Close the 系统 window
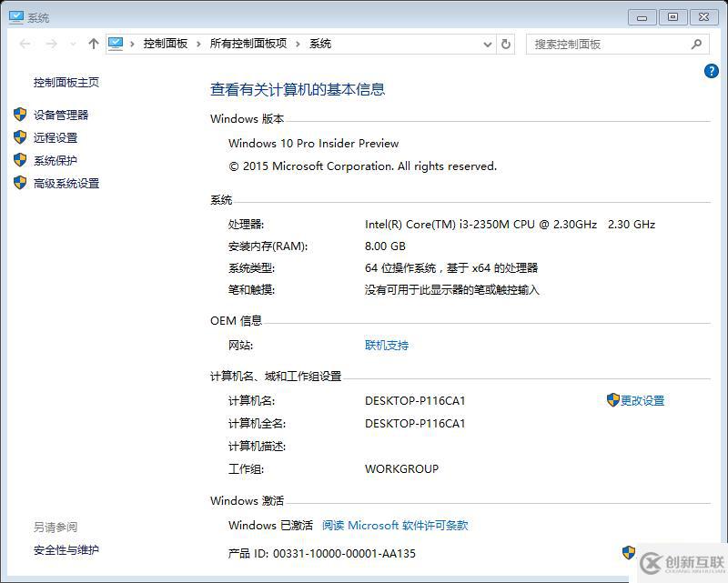The width and height of the screenshot is (728, 583). coord(703,17)
